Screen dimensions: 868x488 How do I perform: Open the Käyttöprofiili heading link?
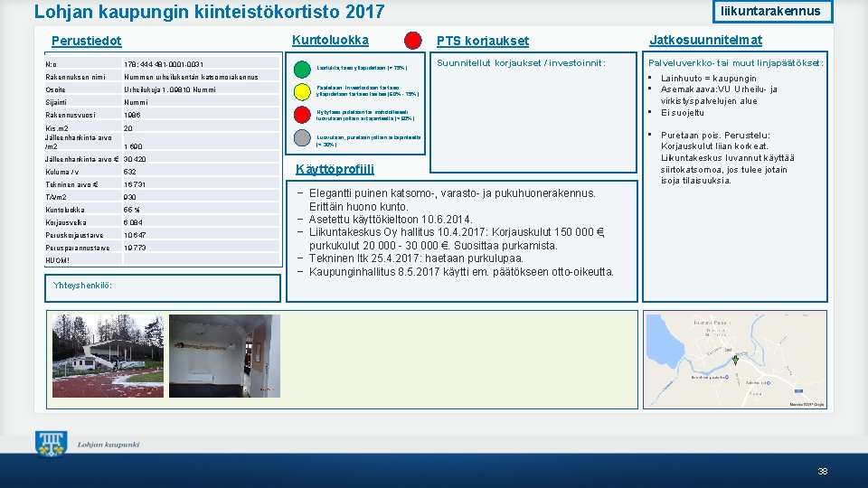(335, 169)
